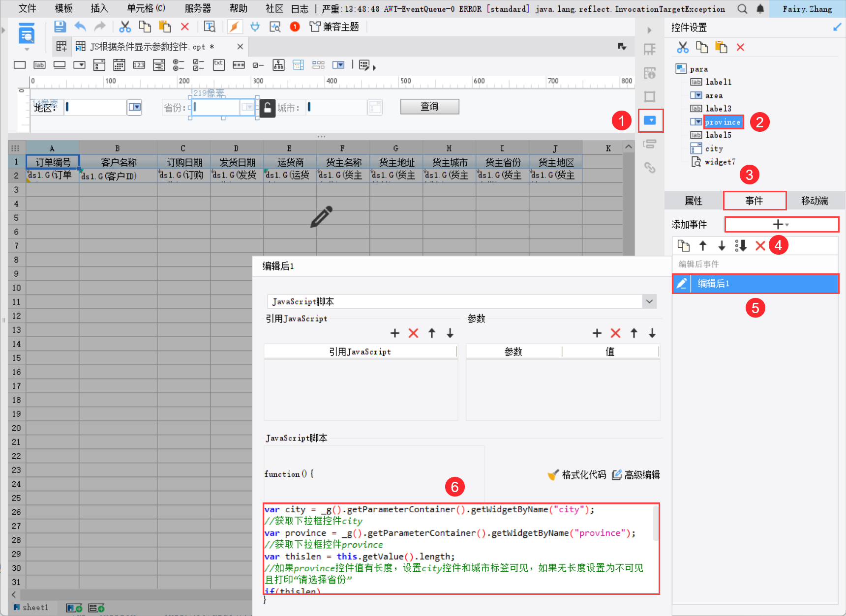Select the single checkbox widget tool
The image size is (846, 616).
258,65
